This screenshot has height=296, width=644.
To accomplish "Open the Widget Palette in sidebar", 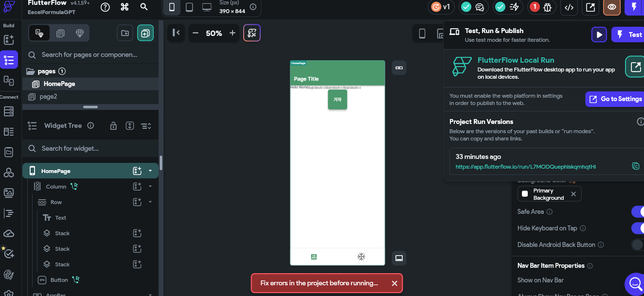I will pos(9,40).
